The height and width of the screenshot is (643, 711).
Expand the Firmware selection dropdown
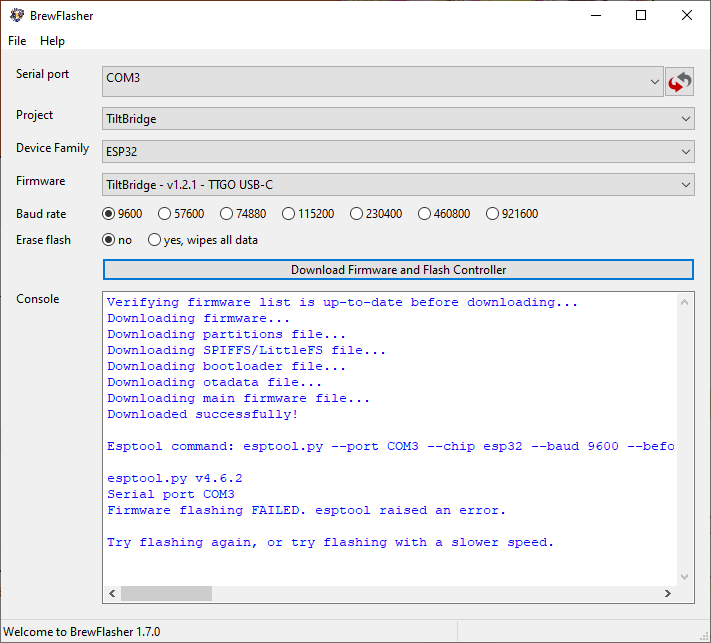pyautogui.click(x=398, y=185)
